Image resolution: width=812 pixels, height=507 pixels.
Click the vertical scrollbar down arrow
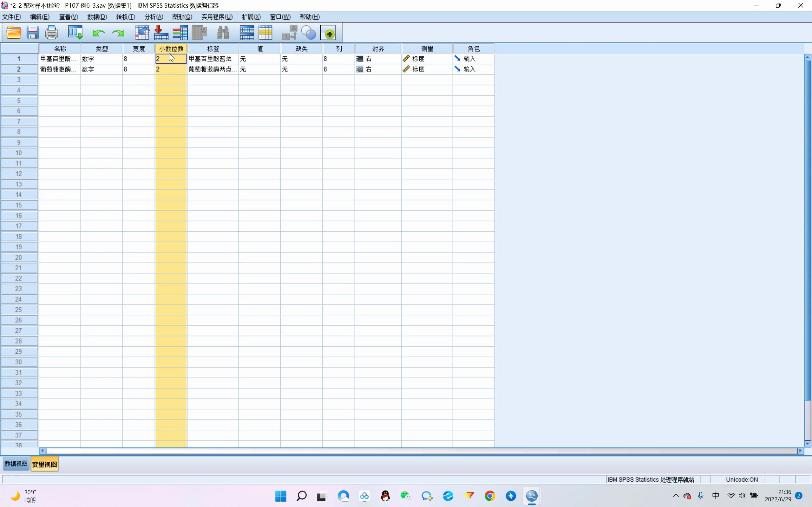pos(807,444)
